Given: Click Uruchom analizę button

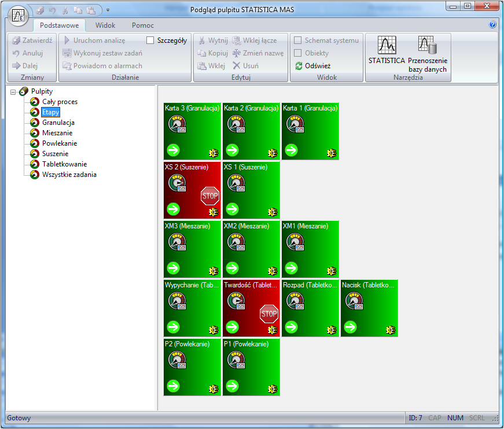Looking at the screenshot, I should click(94, 40).
